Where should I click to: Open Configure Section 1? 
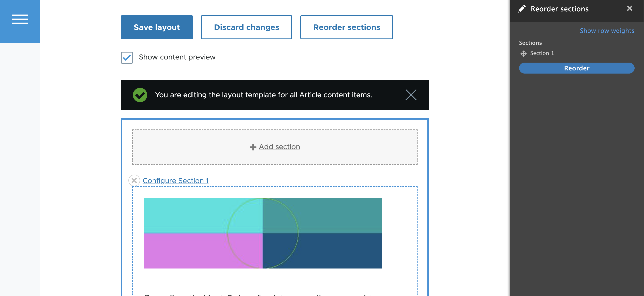[175, 180]
